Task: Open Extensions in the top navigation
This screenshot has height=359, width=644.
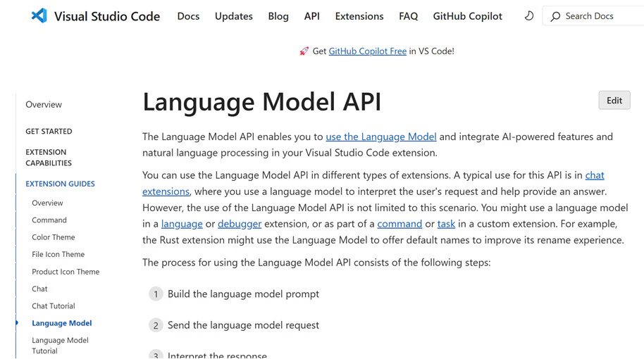Action: [x=359, y=16]
